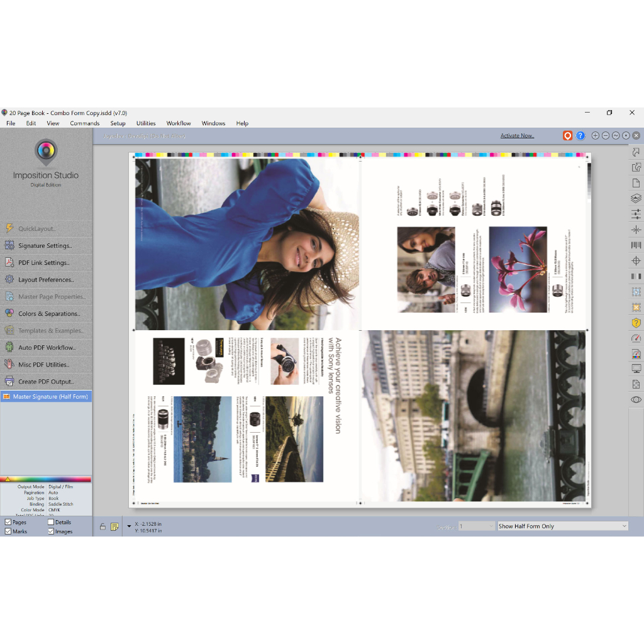Open the Show Half Form Only dropdown
The width and height of the screenshot is (644, 644).
coord(562,526)
